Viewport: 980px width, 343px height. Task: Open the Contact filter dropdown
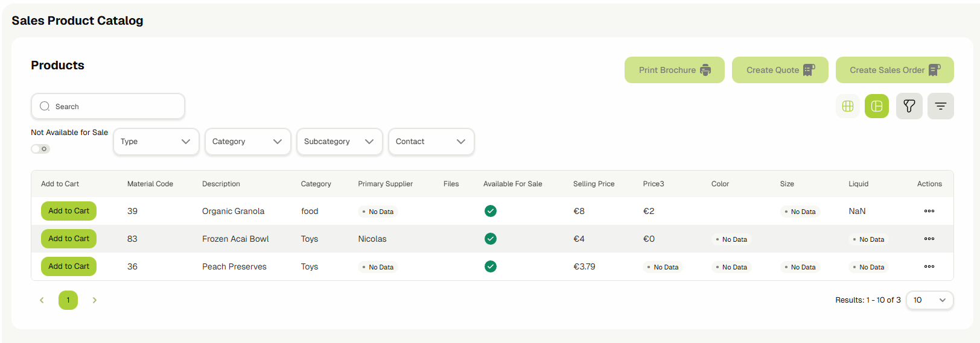pyautogui.click(x=431, y=142)
